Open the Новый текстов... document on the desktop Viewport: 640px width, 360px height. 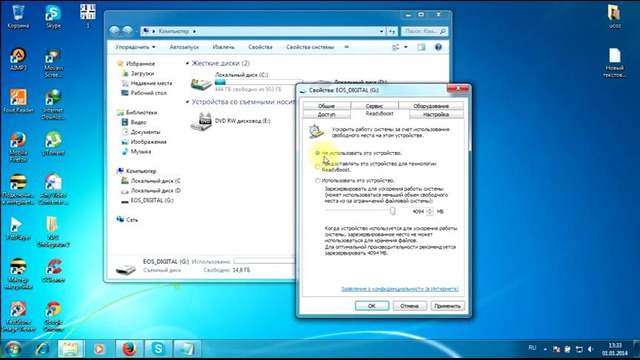pos(614,62)
